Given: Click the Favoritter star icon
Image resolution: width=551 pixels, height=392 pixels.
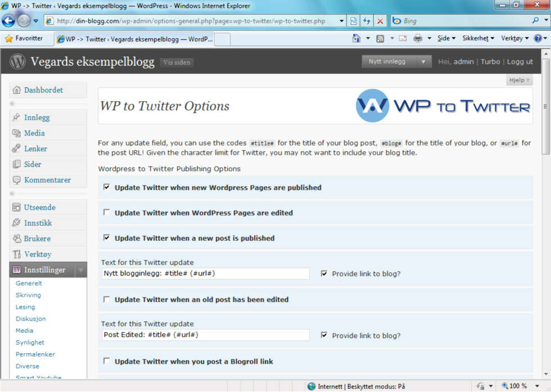Looking at the screenshot, I should click(8, 38).
